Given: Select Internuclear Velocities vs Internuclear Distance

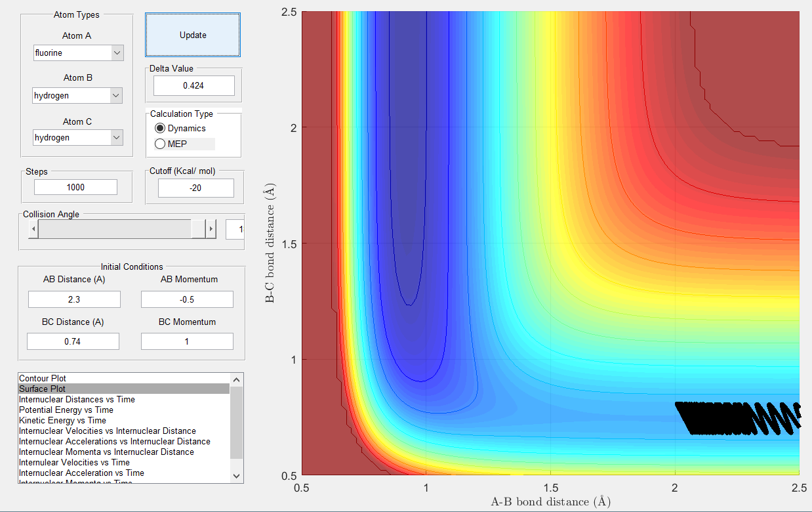Looking at the screenshot, I should 124,431.
